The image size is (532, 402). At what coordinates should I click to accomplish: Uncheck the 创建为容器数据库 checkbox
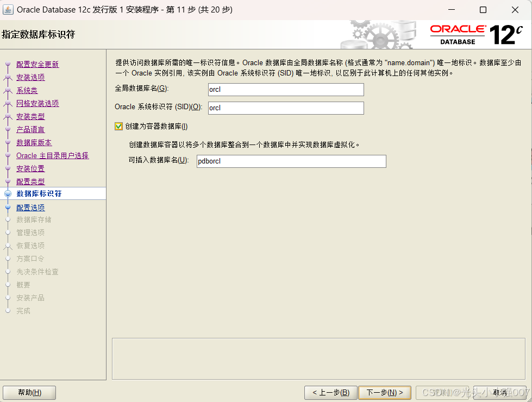click(118, 126)
